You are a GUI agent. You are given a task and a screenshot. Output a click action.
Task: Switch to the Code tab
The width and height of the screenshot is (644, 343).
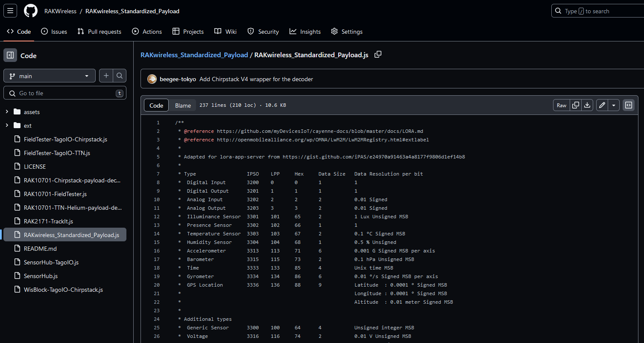pyautogui.click(x=19, y=32)
